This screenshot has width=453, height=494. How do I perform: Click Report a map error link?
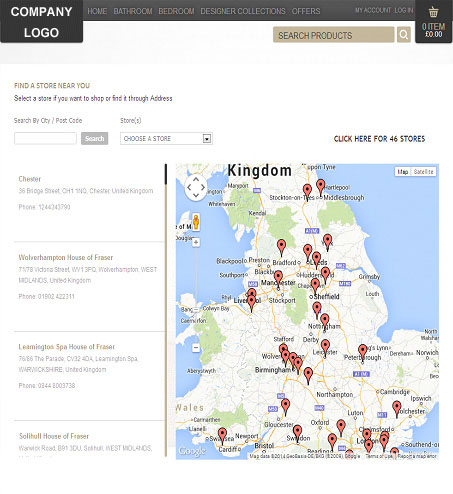click(417, 456)
